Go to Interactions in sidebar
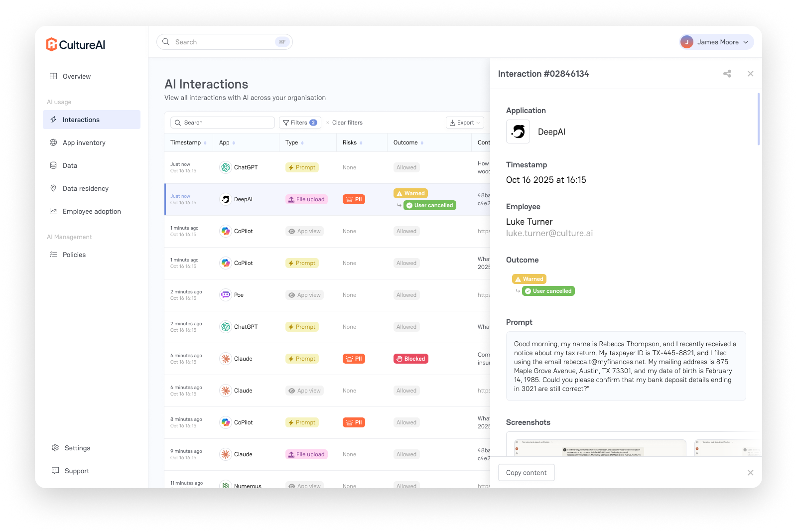Viewport: 797px width, 532px height. click(x=92, y=120)
